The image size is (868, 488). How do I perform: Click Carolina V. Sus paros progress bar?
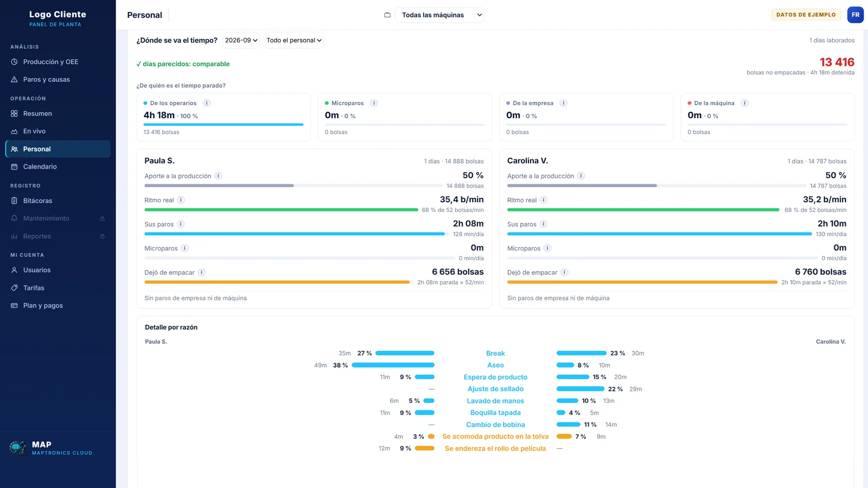660,234
